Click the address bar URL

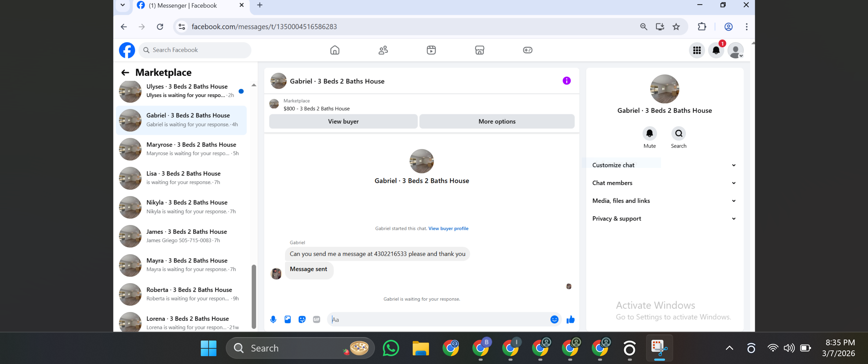264,27
